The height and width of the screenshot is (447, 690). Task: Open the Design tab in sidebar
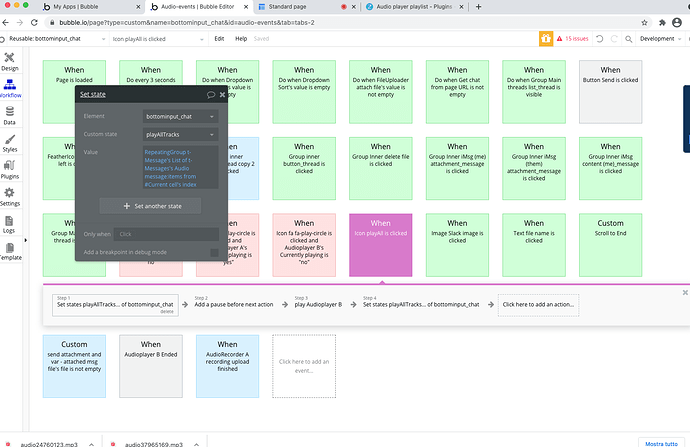(10, 62)
